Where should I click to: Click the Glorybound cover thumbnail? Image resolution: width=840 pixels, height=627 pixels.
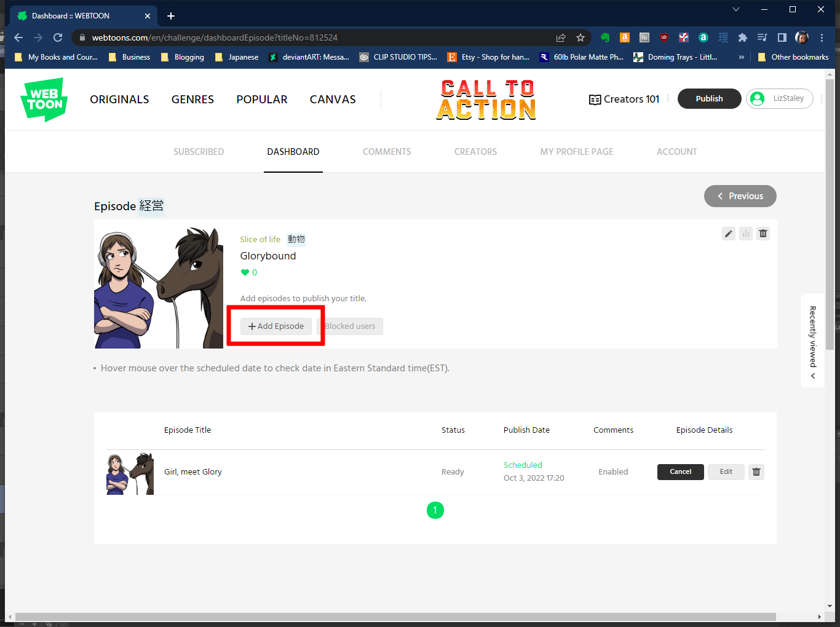pos(159,288)
